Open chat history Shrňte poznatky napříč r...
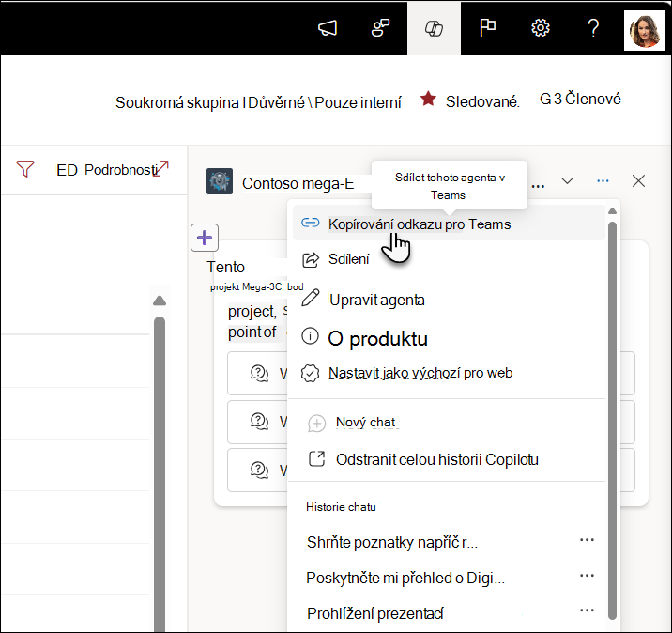This screenshot has height=633, width=672. [x=392, y=542]
